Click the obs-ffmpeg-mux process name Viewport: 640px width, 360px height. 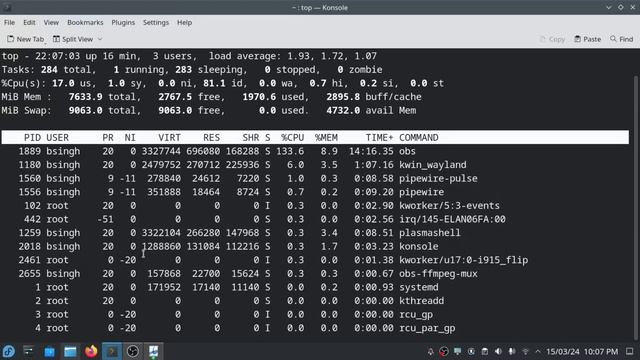click(438, 273)
